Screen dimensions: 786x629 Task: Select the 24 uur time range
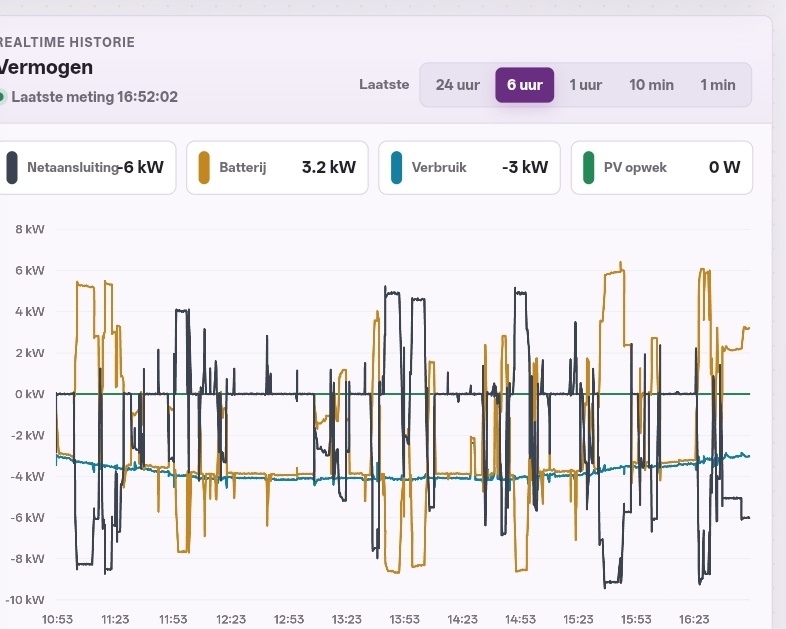457,85
